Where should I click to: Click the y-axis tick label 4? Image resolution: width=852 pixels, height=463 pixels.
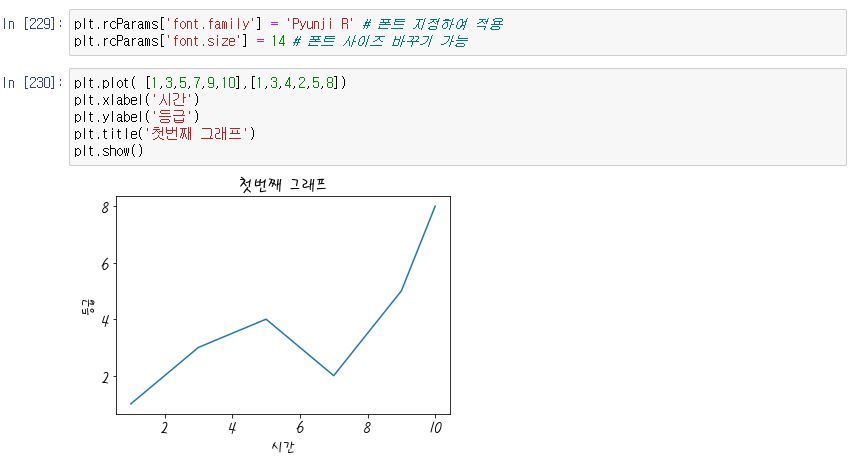tap(105, 321)
